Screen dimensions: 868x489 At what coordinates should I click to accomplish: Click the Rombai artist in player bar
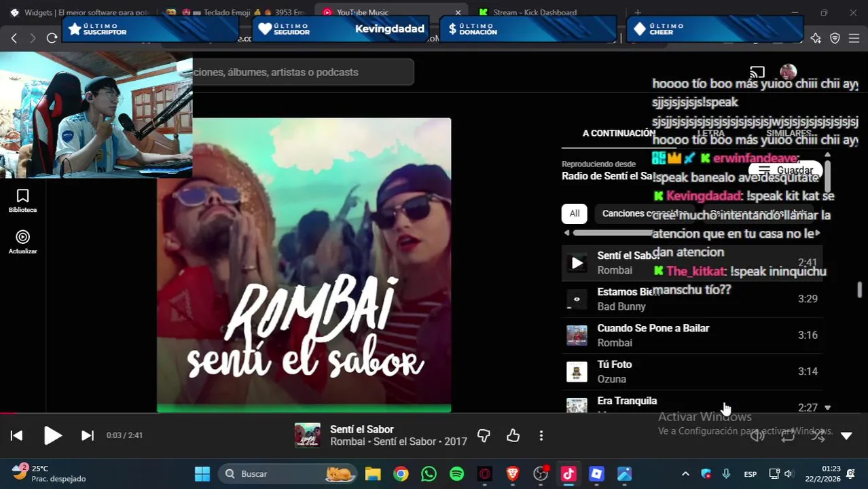click(x=348, y=441)
